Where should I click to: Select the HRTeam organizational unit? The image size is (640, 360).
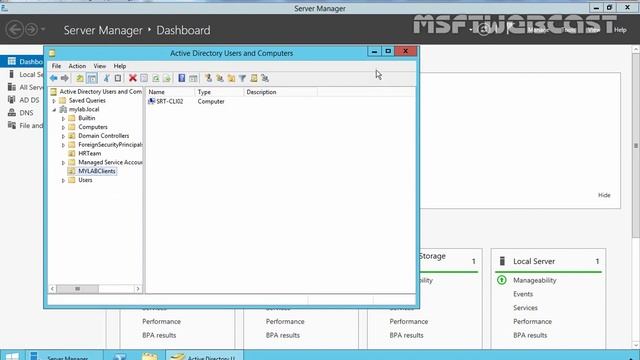click(89, 153)
